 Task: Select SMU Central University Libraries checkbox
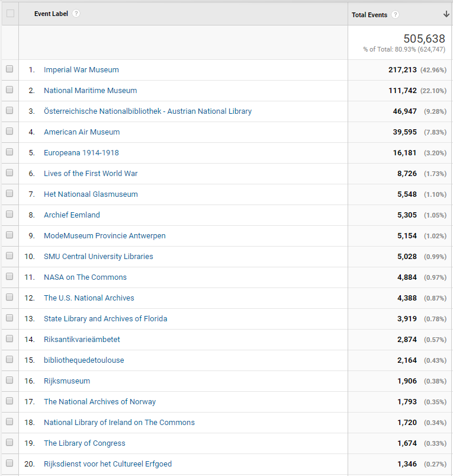tap(9, 255)
